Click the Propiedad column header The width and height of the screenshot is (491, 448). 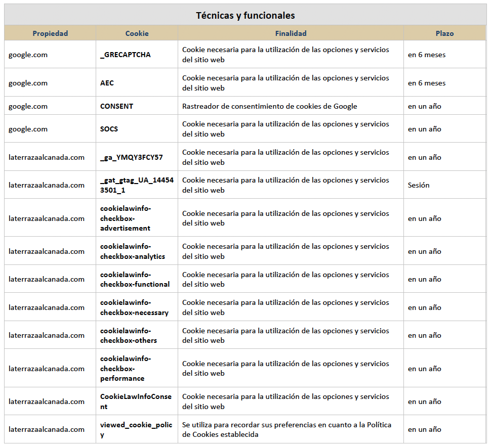point(50,33)
